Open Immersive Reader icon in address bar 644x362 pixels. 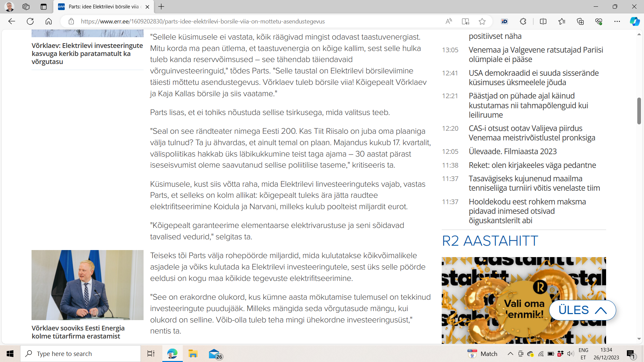click(x=465, y=21)
